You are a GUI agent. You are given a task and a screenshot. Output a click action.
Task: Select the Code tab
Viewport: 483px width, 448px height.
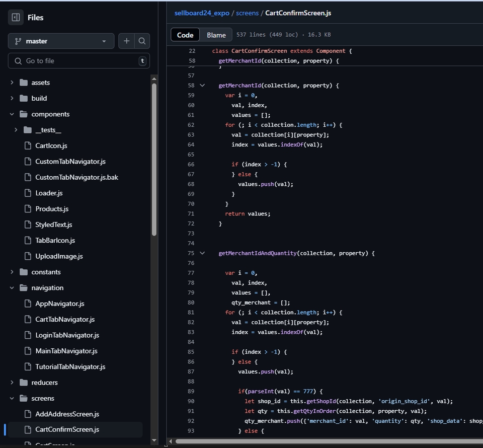(185, 35)
